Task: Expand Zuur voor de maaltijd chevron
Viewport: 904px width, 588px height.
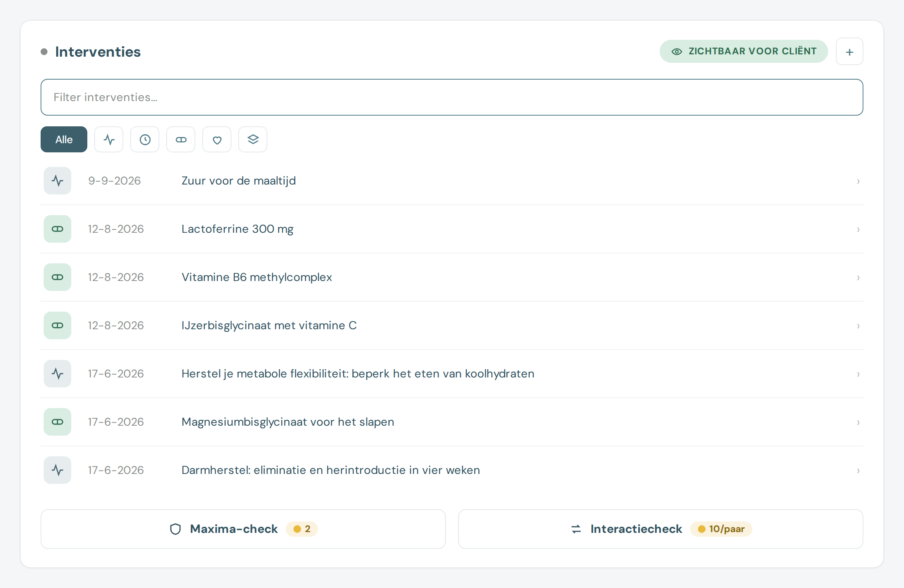Action: [x=858, y=181]
